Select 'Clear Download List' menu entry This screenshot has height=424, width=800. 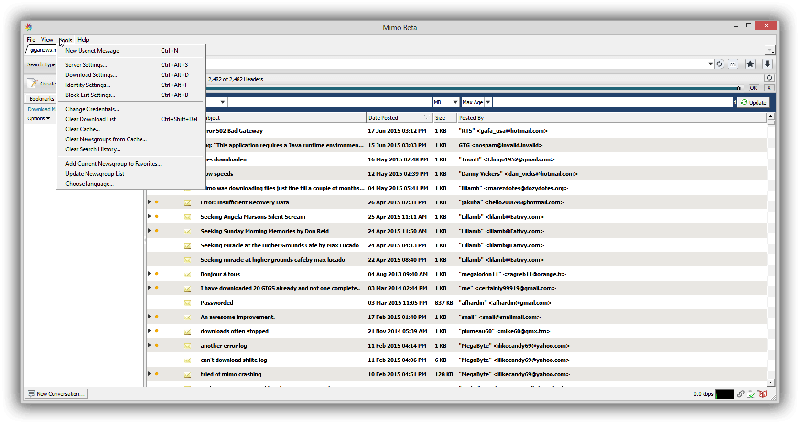coord(131,119)
